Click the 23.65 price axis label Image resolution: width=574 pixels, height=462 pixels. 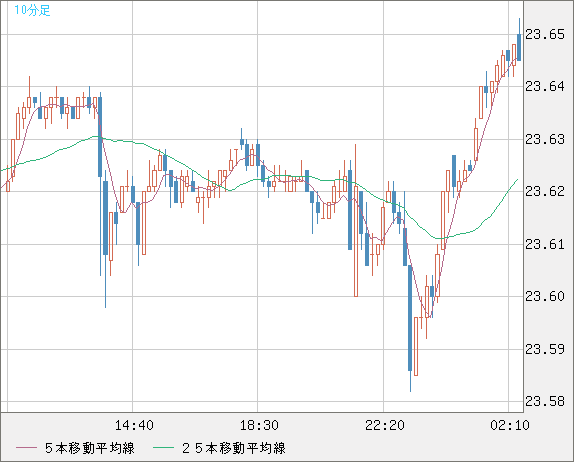point(545,35)
